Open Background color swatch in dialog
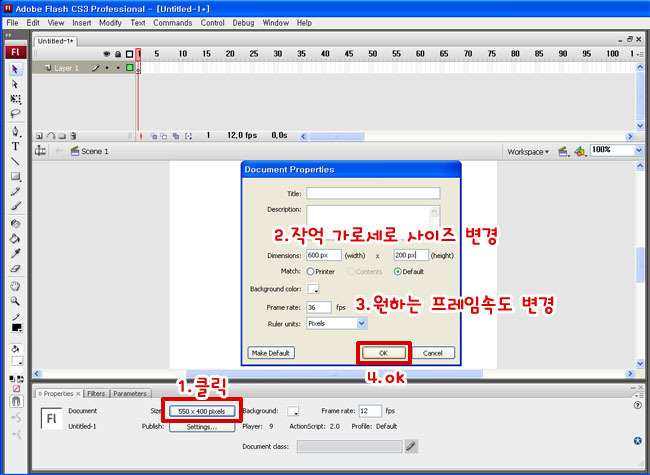The image size is (650, 475). pos(313,288)
